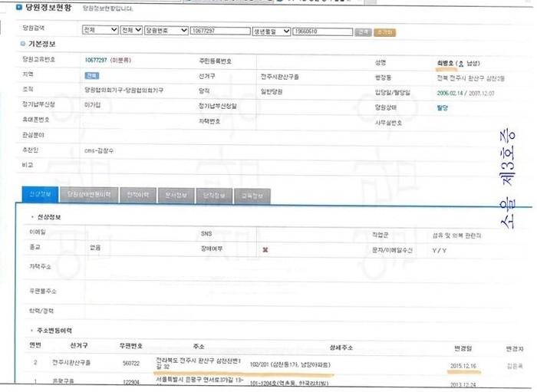The width and height of the screenshot is (537, 392).
Task: Open the 당원번호 search-type dropdown
Action: [166, 31]
